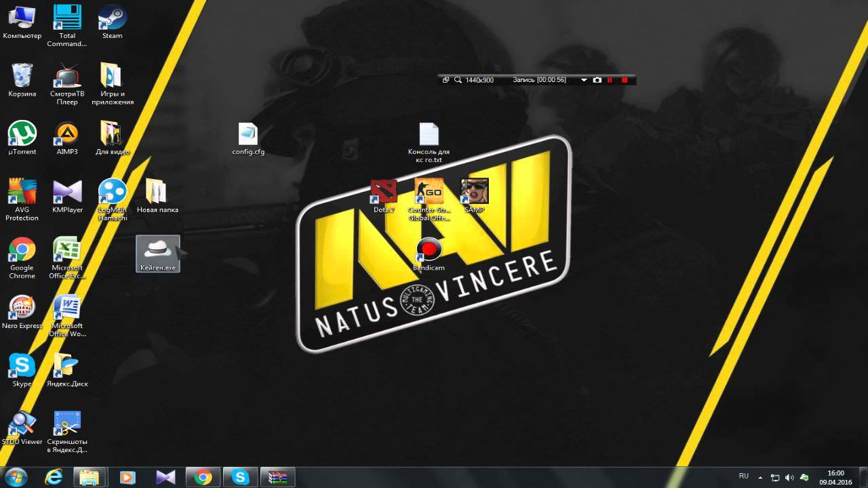The image size is (868, 488).
Task: Take a screenshot with the camera icon
Action: tap(597, 80)
